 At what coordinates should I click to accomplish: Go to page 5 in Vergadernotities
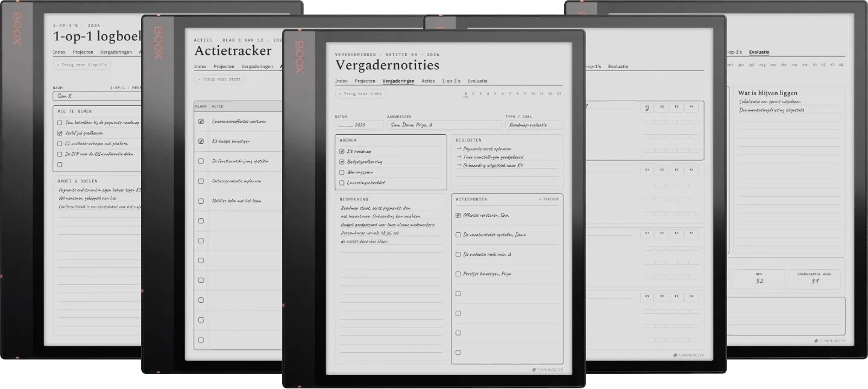point(495,94)
